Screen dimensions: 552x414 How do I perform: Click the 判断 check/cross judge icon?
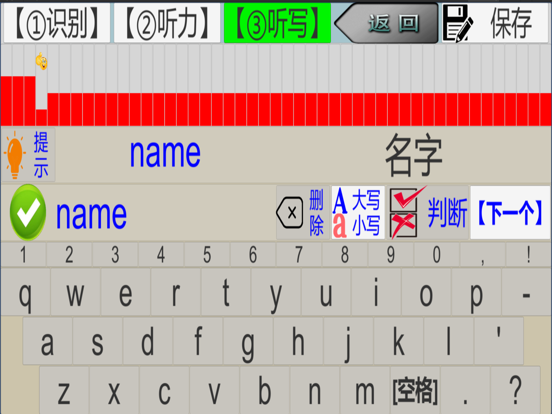[x=428, y=213]
